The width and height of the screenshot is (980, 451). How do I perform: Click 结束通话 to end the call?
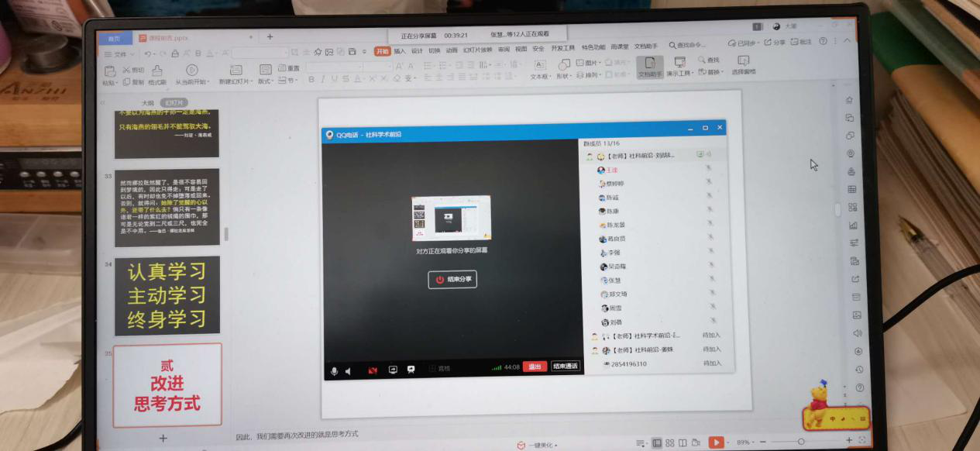coord(566,366)
